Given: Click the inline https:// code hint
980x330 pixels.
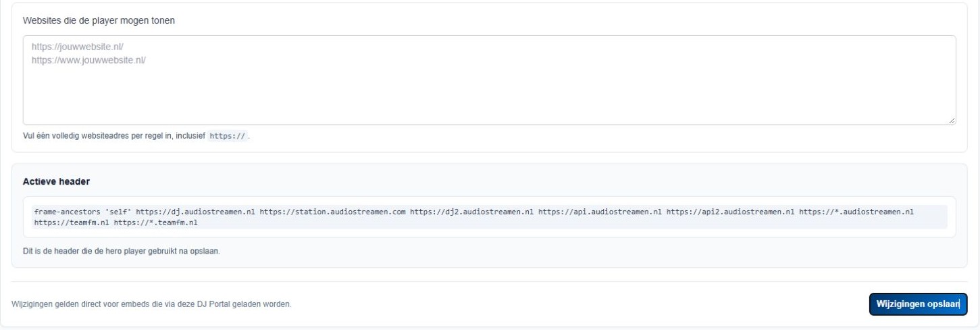Looking at the screenshot, I should coord(228,136).
